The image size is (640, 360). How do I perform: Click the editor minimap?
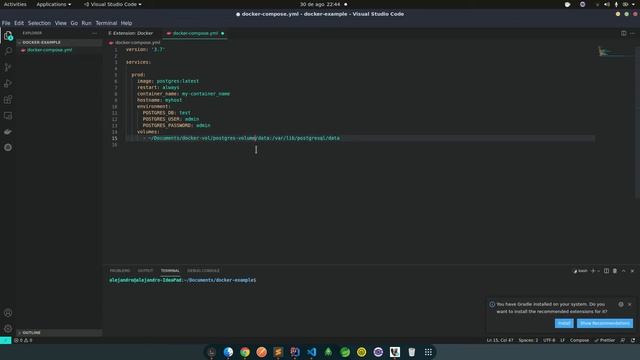(614, 52)
